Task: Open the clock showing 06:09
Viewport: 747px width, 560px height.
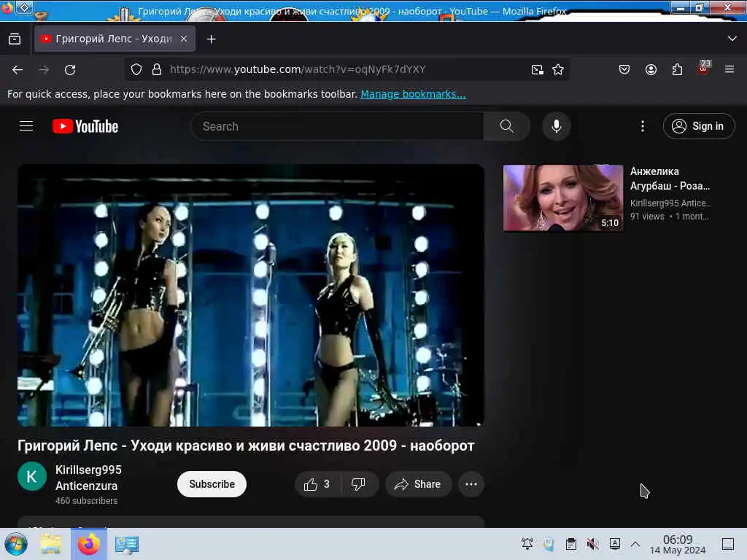Action: 678,544
